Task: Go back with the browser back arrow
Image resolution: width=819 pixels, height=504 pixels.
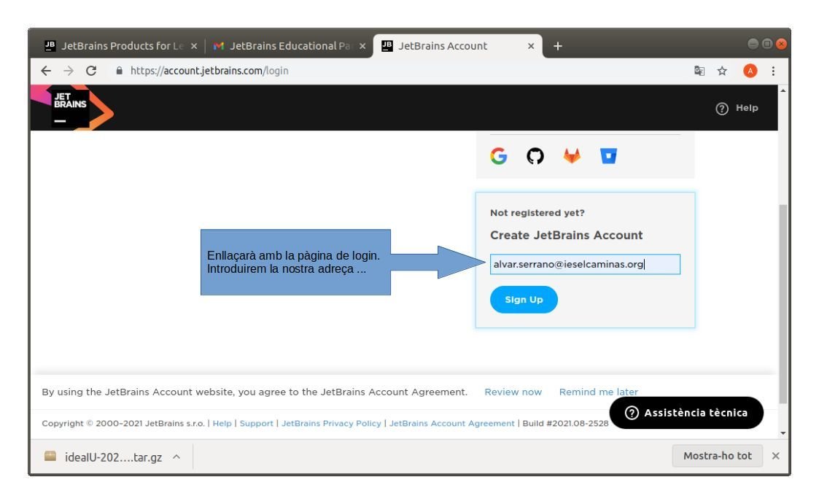Action: (46, 71)
